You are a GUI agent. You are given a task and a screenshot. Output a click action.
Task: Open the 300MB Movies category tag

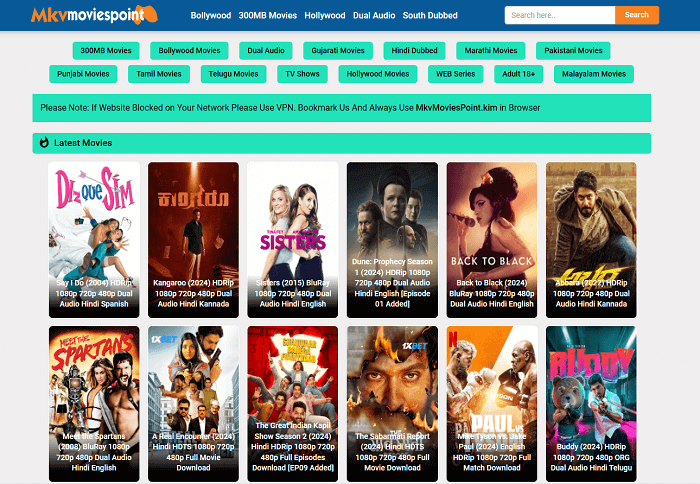(106, 50)
